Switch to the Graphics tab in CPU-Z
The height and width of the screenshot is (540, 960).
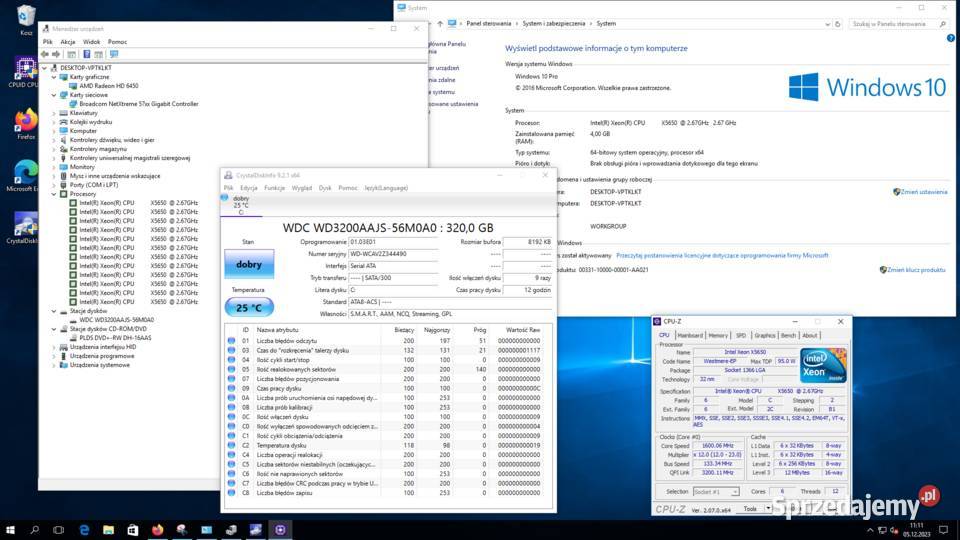(765, 336)
